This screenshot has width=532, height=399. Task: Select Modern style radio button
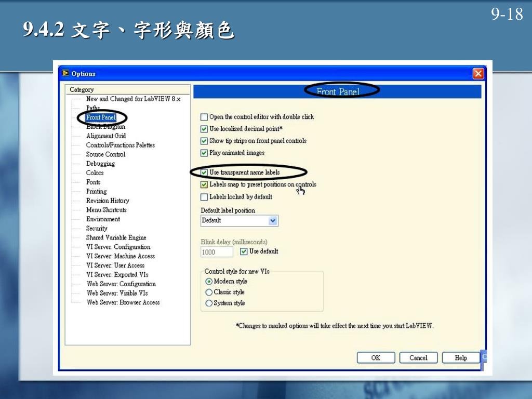(209, 281)
